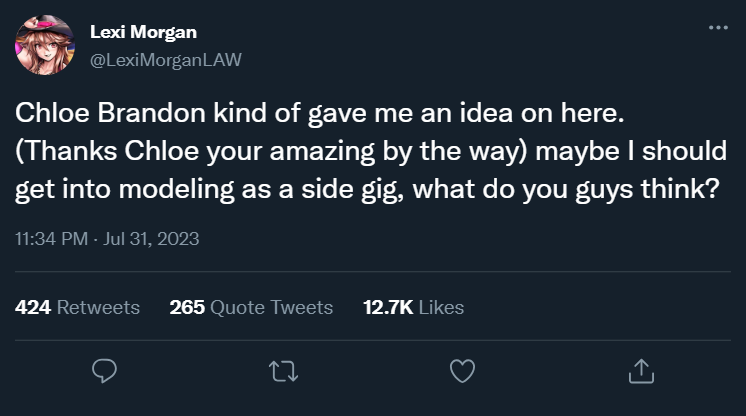Click the display name Lexi Morgan
This screenshot has height=416, width=746.
point(143,32)
